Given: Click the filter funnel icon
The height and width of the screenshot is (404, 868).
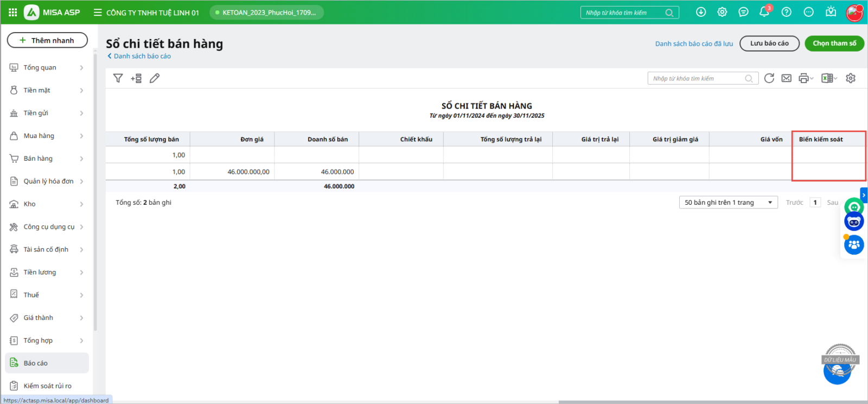Looking at the screenshot, I should (x=118, y=78).
